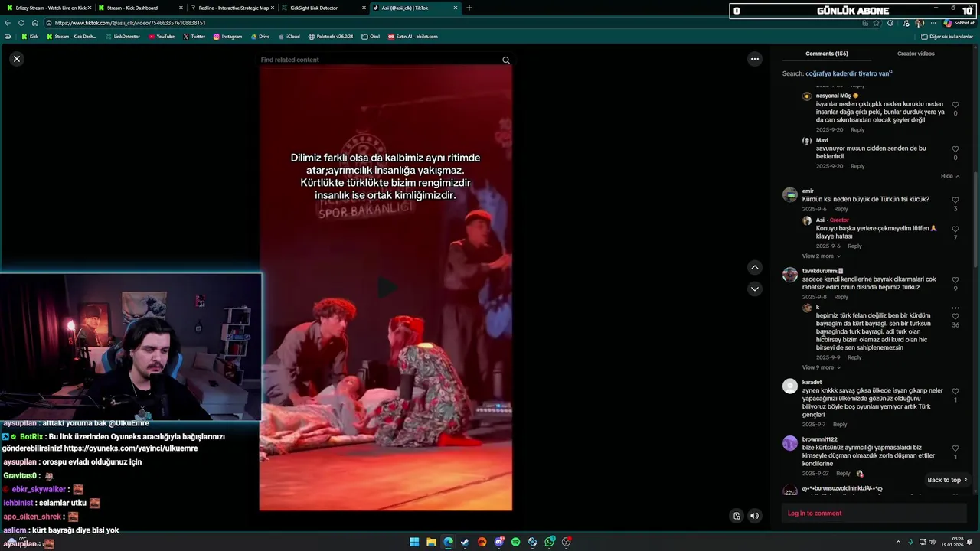Go to previous video with up arrow
980x551 pixels.
[754, 267]
